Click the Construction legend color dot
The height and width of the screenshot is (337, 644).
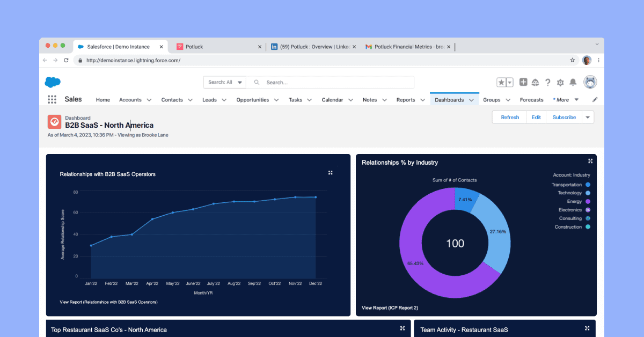coord(588,227)
